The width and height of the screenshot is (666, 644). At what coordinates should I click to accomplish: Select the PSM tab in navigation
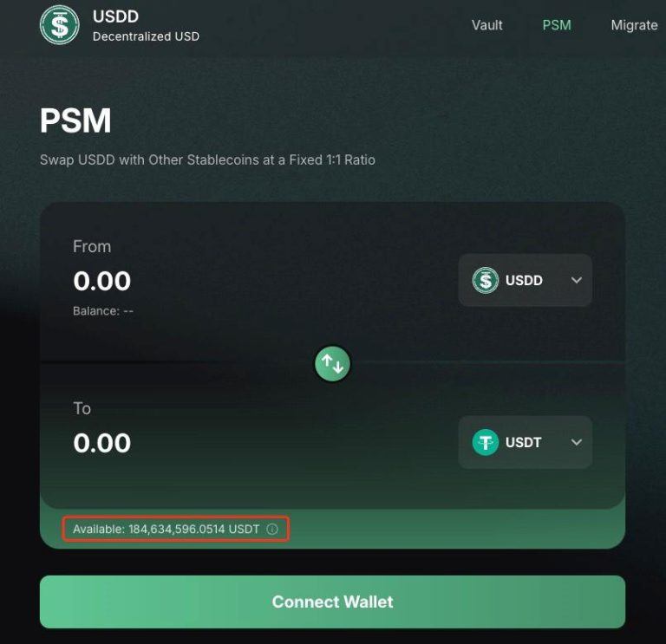(x=557, y=25)
